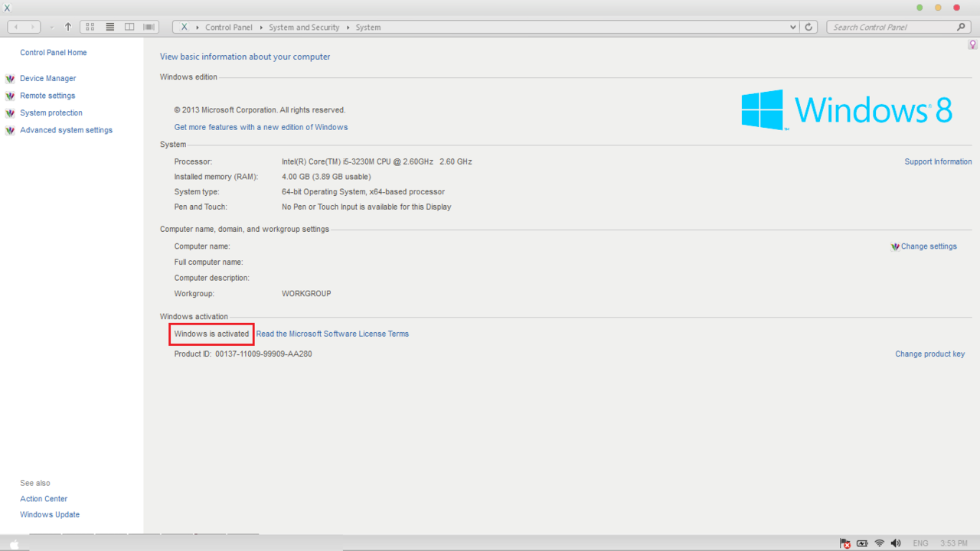Go up one level with the up arrow
The width and height of the screenshot is (980, 551).
tap(68, 27)
